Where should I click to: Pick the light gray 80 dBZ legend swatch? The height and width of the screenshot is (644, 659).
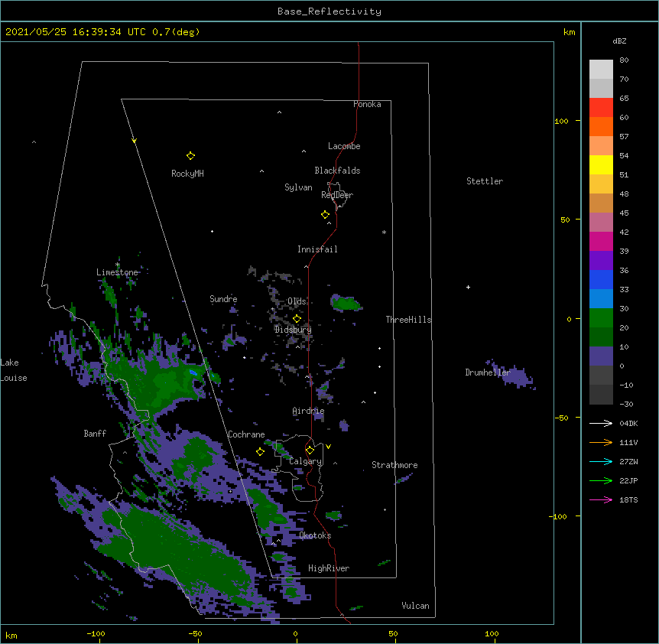(601, 70)
